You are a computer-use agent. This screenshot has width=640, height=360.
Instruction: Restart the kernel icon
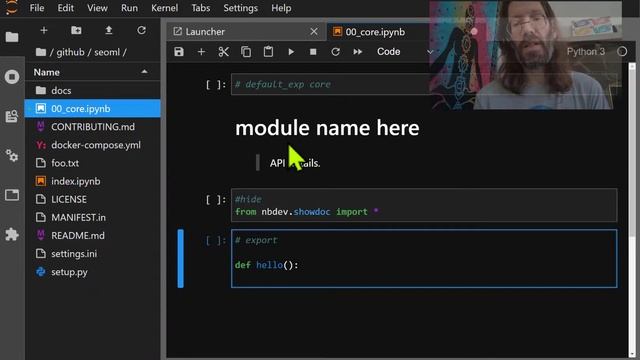(x=336, y=52)
